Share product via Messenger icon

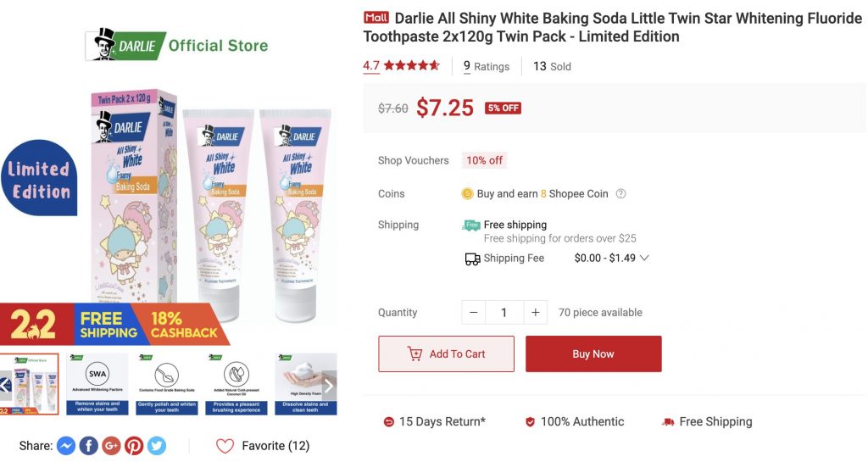pos(66,446)
